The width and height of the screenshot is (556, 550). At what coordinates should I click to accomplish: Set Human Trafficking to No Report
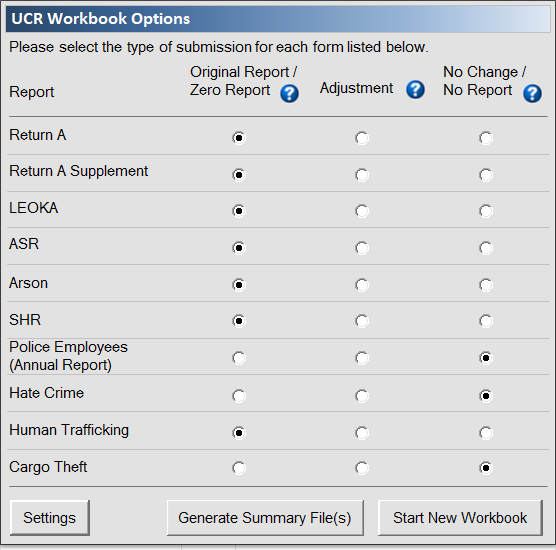tap(486, 433)
